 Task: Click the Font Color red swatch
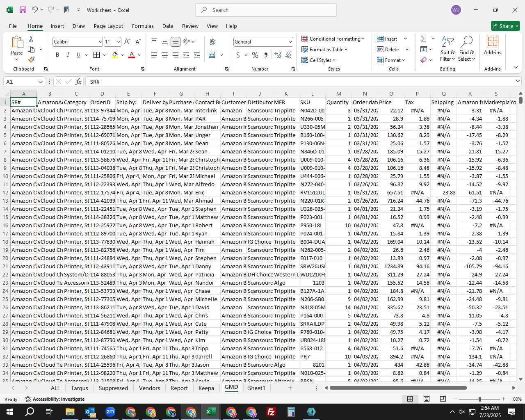pyautogui.click(x=132, y=55)
